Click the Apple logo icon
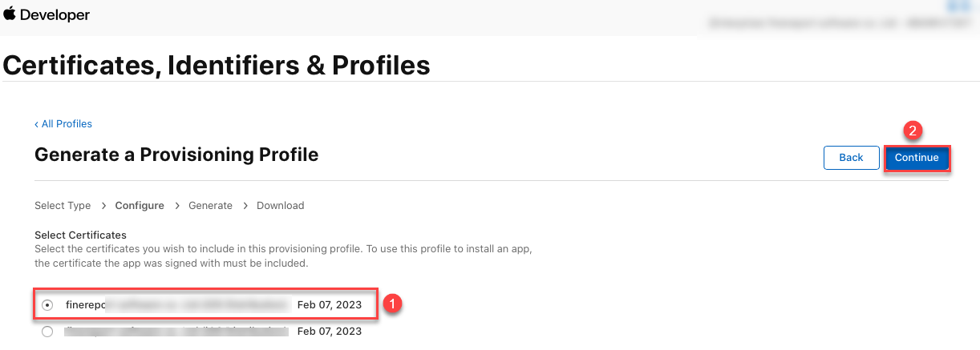980x350 pixels. click(x=10, y=14)
